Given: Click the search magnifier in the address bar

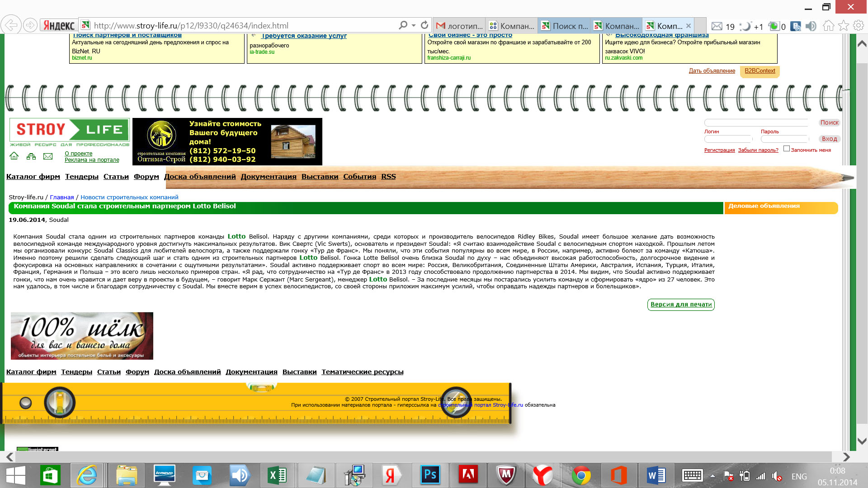Looking at the screenshot, I should point(403,25).
